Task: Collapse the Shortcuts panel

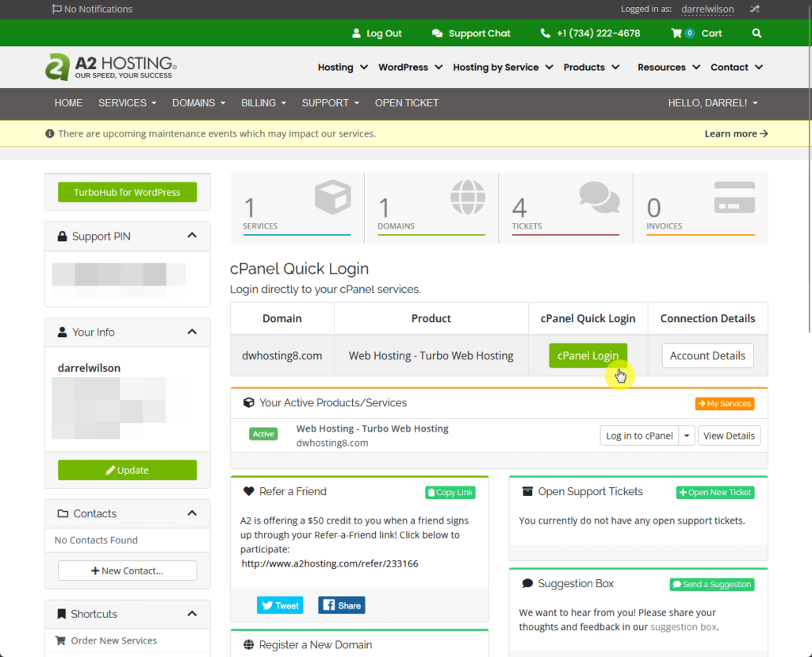Action: tap(192, 614)
